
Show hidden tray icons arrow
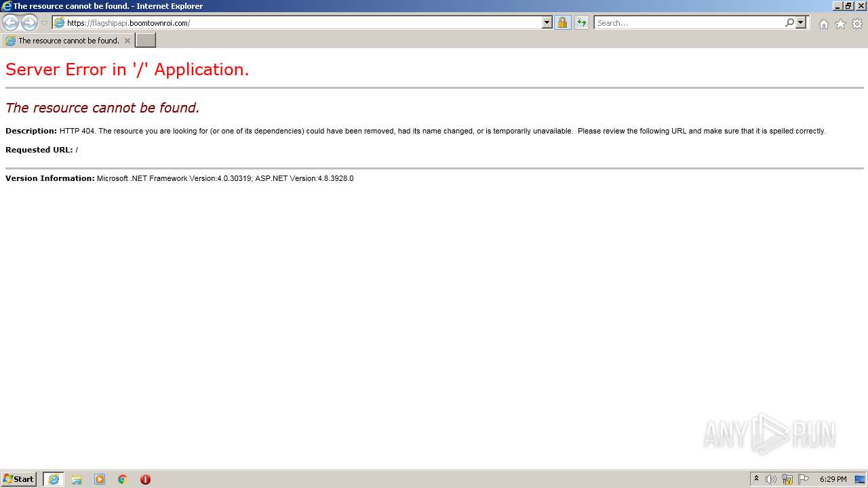coord(757,479)
